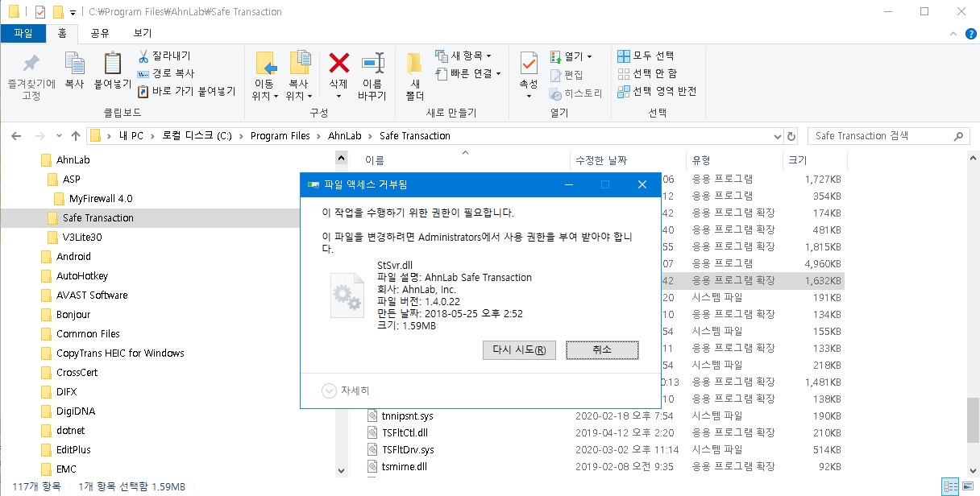The height and width of the screenshot is (496, 980).
Task: Expand 자세히 (More details) in dialog
Action: (346, 391)
